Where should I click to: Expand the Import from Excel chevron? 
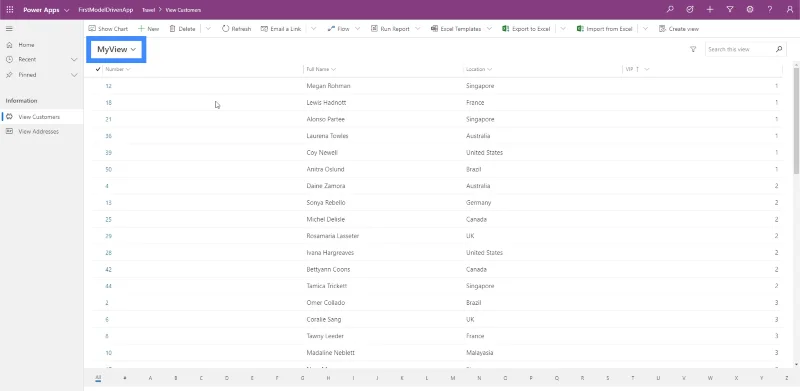[x=645, y=29]
